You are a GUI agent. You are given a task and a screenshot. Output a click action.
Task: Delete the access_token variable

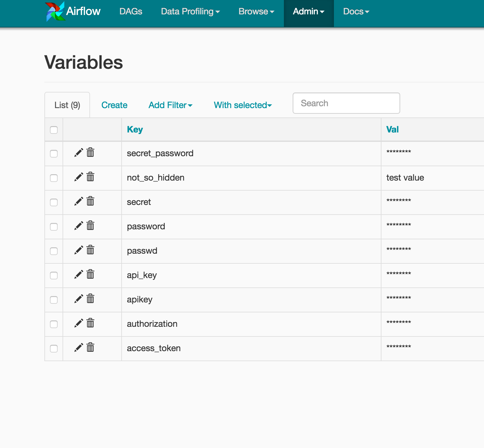coord(90,348)
